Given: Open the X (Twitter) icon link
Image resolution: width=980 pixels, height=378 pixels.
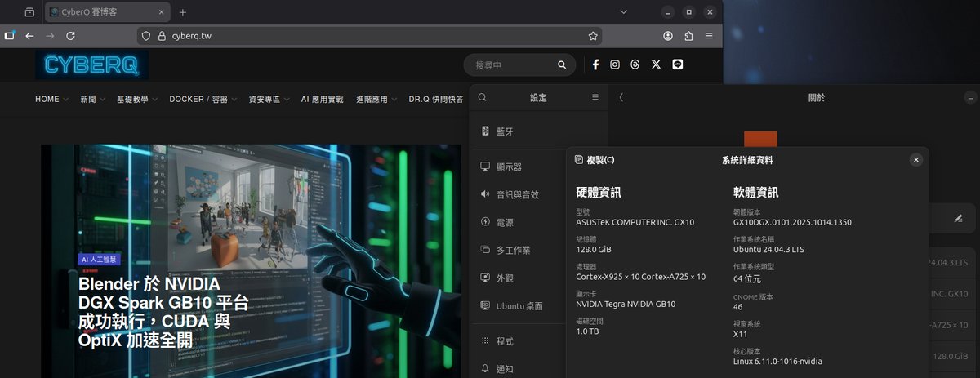Looking at the screenshot, I should (656, 64).
